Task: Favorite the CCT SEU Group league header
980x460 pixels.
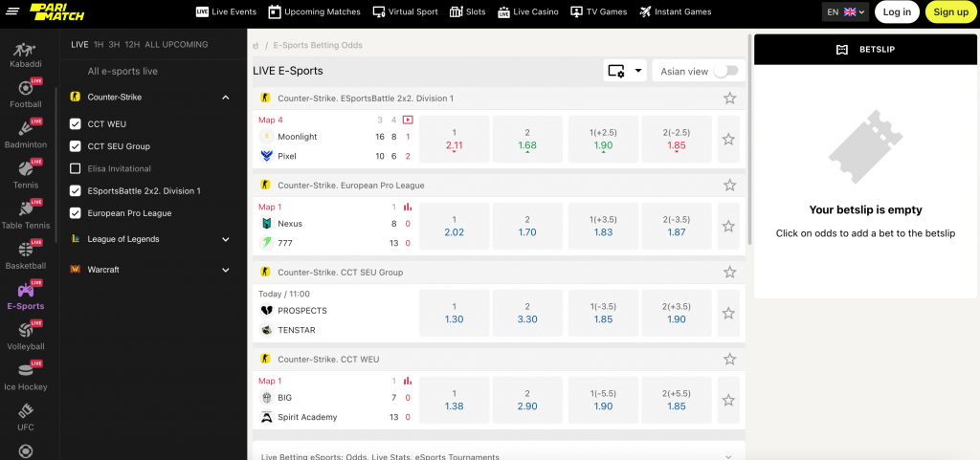Action: [x=729, y=273]
